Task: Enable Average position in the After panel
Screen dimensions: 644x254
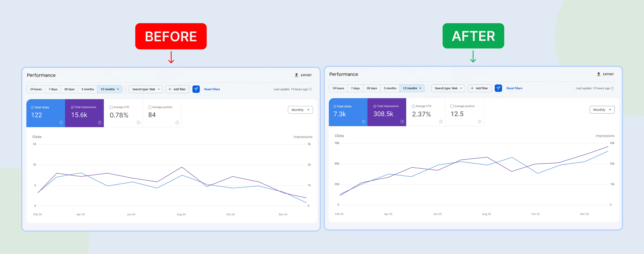Action: coord(452,106)
